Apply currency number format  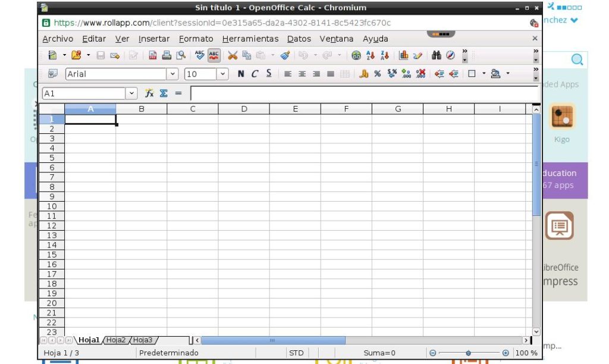pyautogui.click(x=364, y=74)
